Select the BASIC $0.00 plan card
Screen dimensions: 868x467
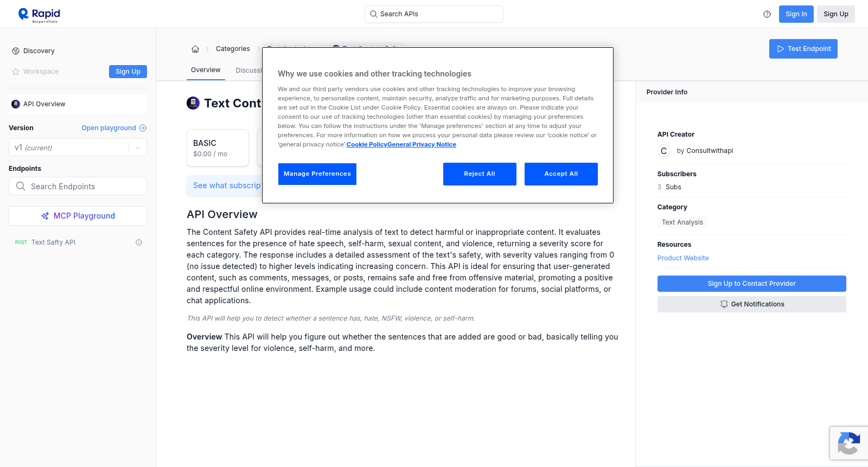[218, 148]
